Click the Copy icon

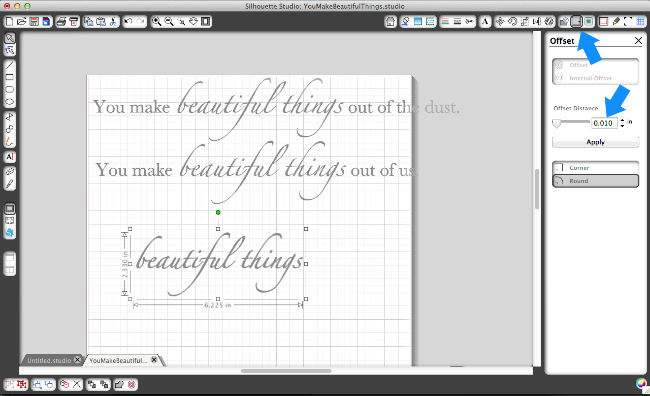click(88, 21)
